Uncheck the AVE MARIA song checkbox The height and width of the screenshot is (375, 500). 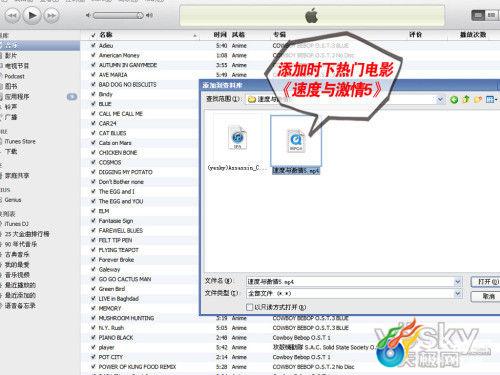point(93,75)
